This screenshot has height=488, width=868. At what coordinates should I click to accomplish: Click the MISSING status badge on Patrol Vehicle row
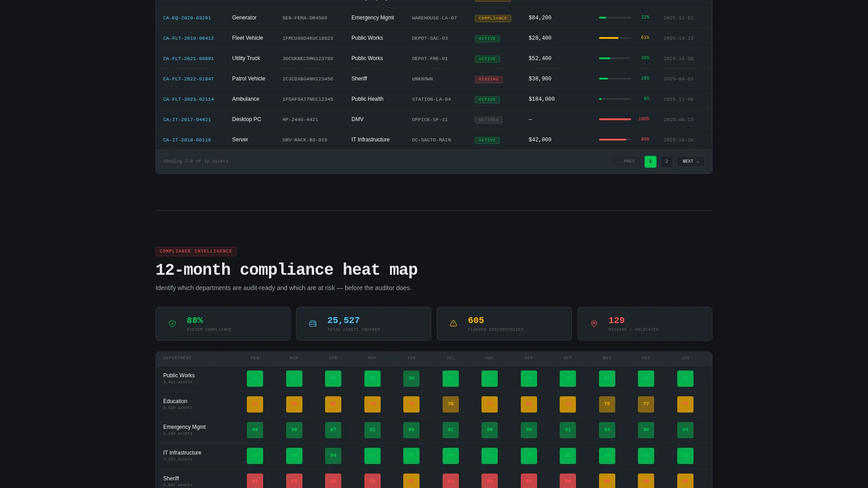[x=488, y=80]
